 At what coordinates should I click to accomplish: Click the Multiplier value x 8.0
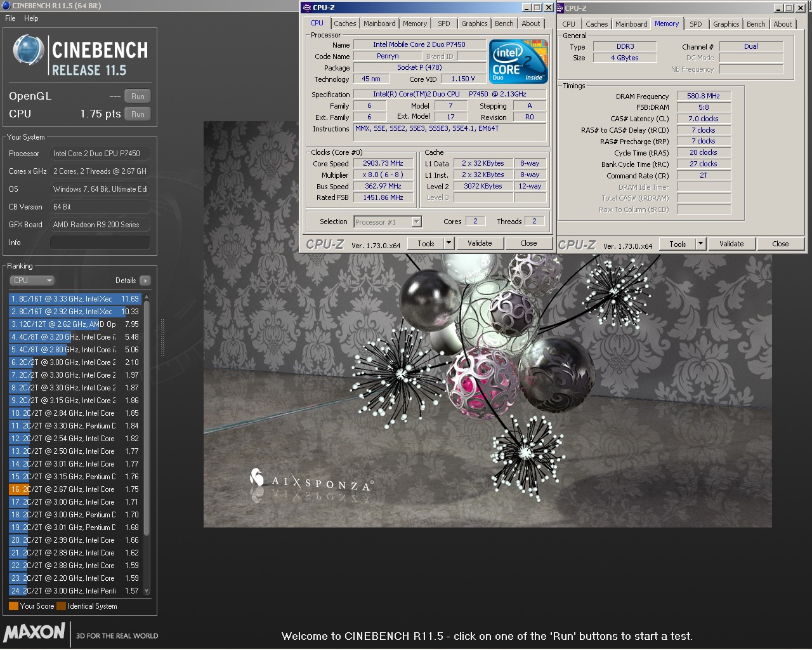coord(383,175)
